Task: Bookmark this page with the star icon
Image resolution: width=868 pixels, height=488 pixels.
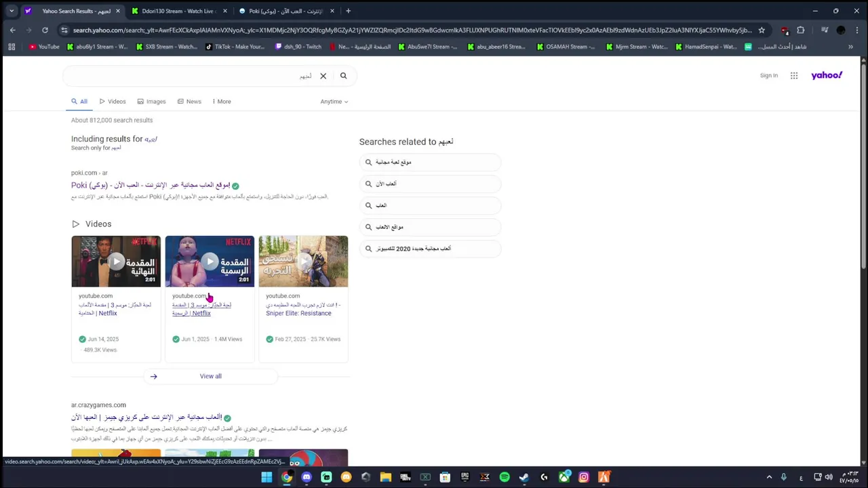Action: (x=762, y=30)
